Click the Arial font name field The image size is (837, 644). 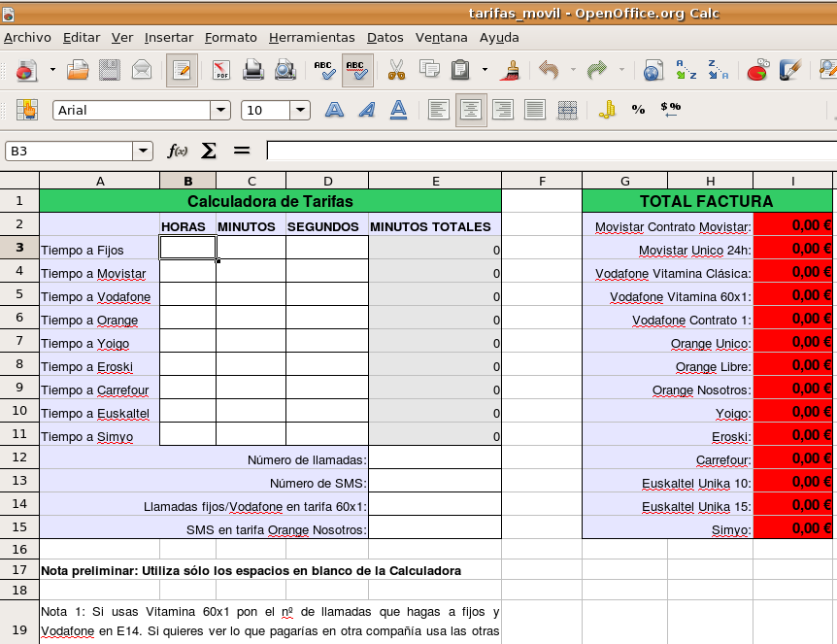[131, 111]
